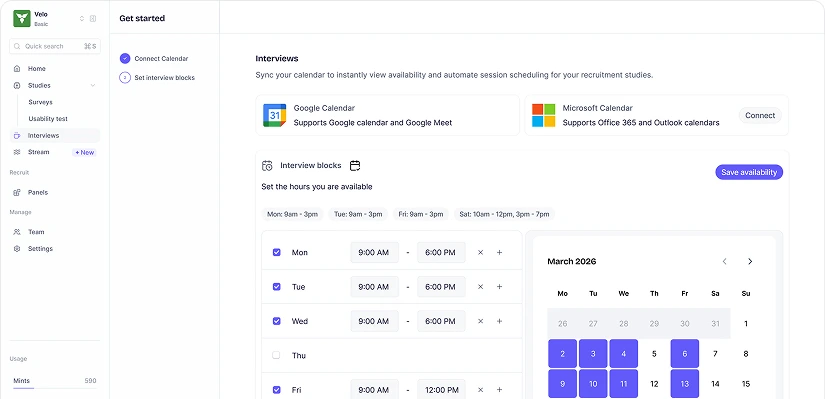
Task: Open Wed end time 6:00 PM dropdown
Action: click(x=441, y=321)
